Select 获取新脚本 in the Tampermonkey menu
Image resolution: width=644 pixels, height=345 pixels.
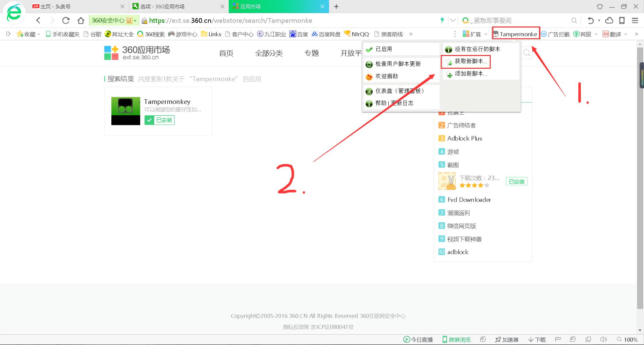tap(466, 61)
